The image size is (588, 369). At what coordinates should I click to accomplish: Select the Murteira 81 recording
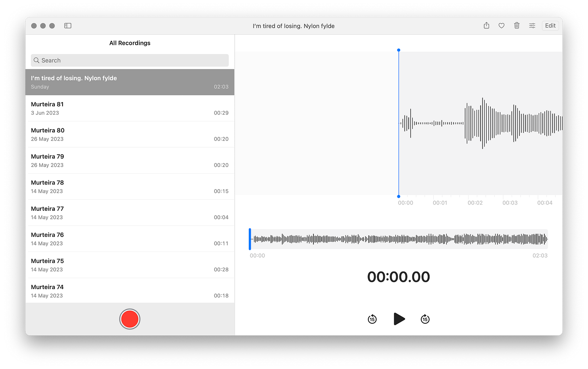[x=130, y=108]
